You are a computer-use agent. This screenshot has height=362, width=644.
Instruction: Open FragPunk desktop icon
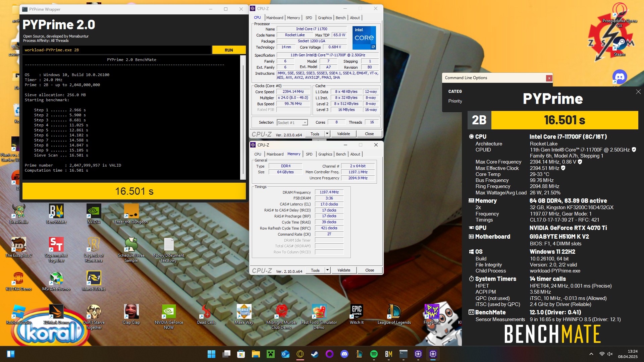[432, 314]
